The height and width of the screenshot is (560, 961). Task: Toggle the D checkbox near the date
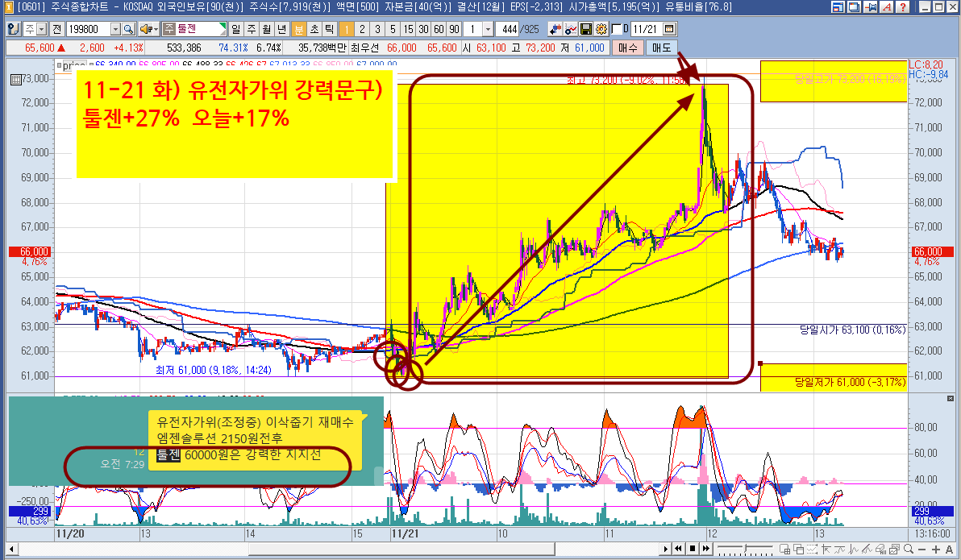pos(617,29)
